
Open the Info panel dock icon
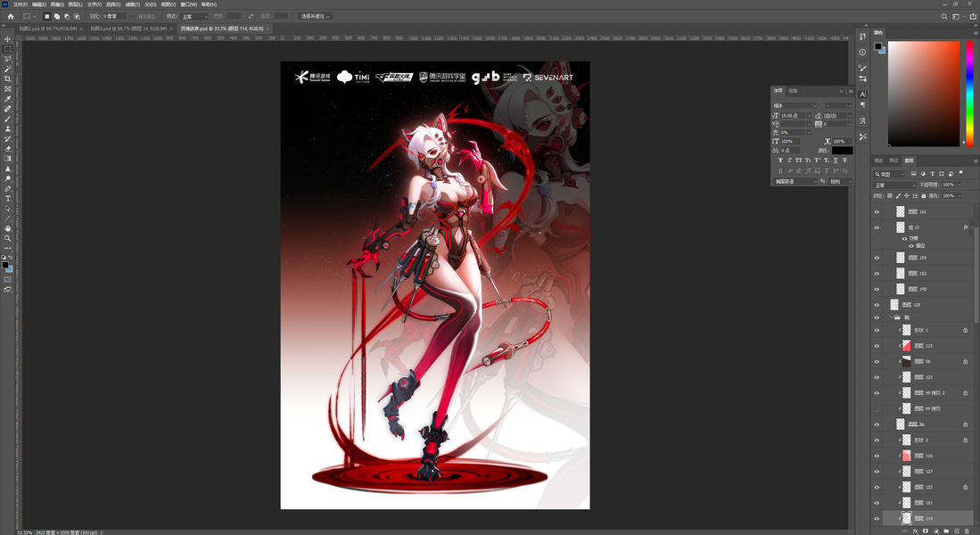point(862,53)
